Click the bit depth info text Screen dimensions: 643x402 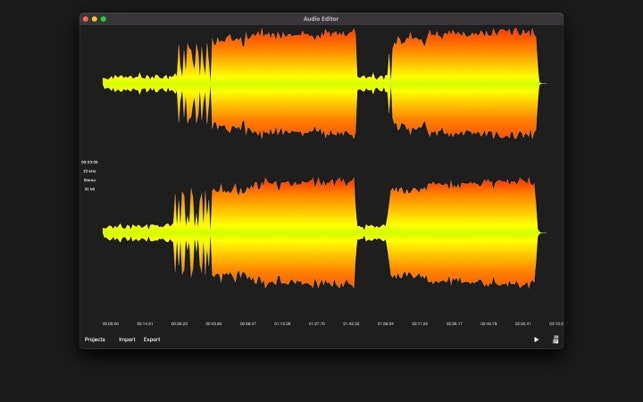(x=89, y=189)
